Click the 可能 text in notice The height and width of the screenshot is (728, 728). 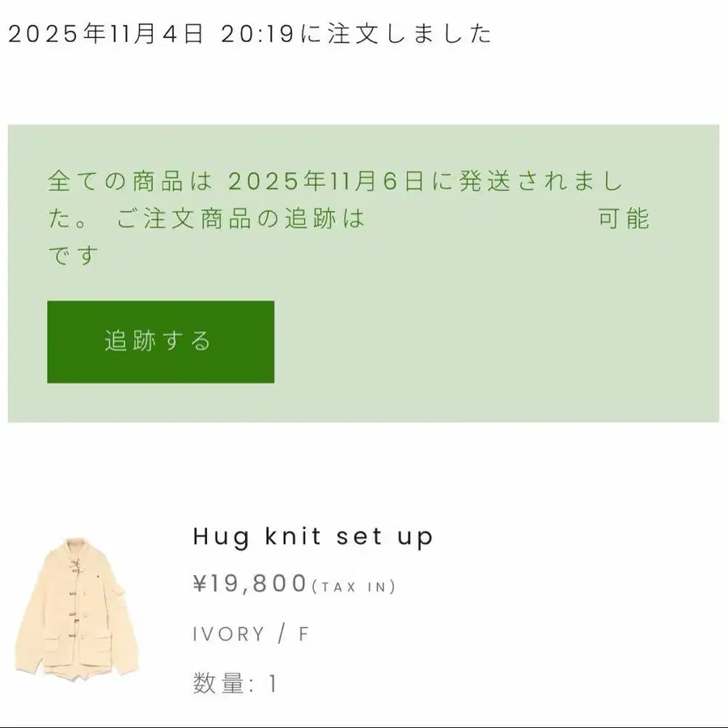[623, 218]
